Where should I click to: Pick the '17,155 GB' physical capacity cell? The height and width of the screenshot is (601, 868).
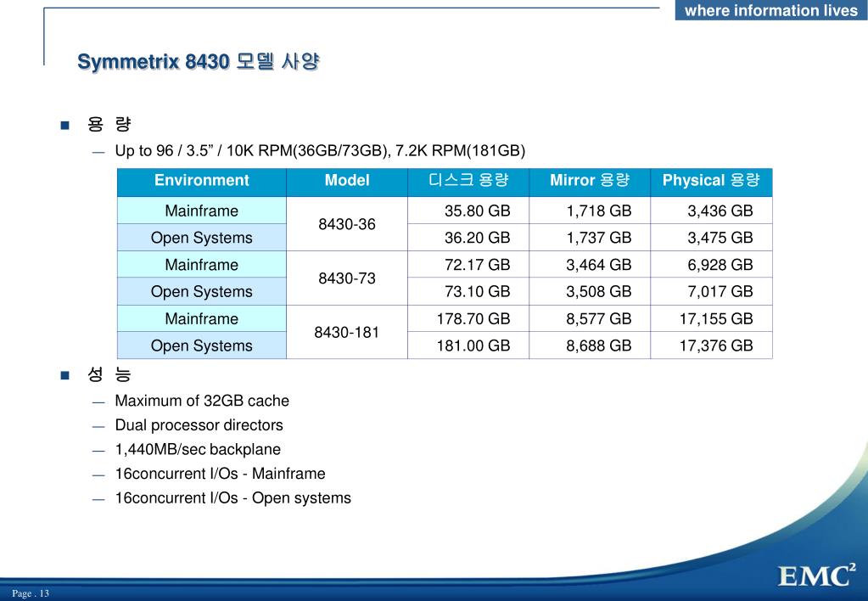[x=711, y=318]
